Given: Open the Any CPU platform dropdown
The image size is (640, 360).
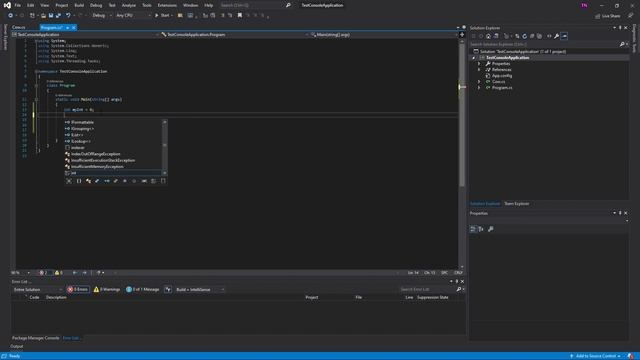Looking at the screenshot, I should pyautogui.click(x=133, y=16).
